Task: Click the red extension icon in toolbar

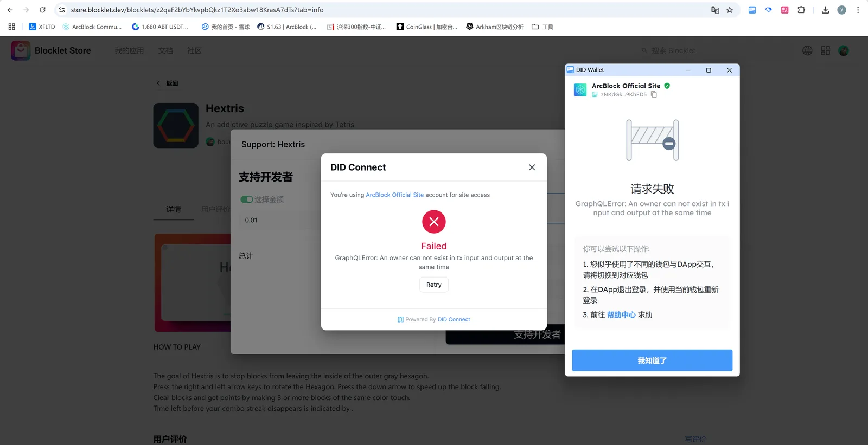Action: tap(784, 10)
